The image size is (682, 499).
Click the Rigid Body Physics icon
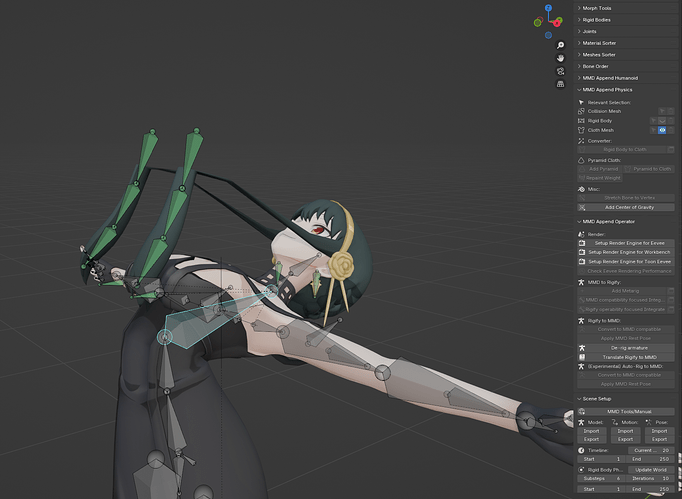(x=581, y=470)
